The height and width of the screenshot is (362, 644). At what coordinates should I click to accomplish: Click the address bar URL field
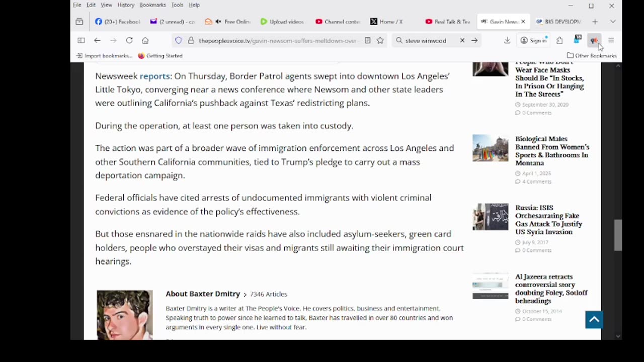[278, 40]
